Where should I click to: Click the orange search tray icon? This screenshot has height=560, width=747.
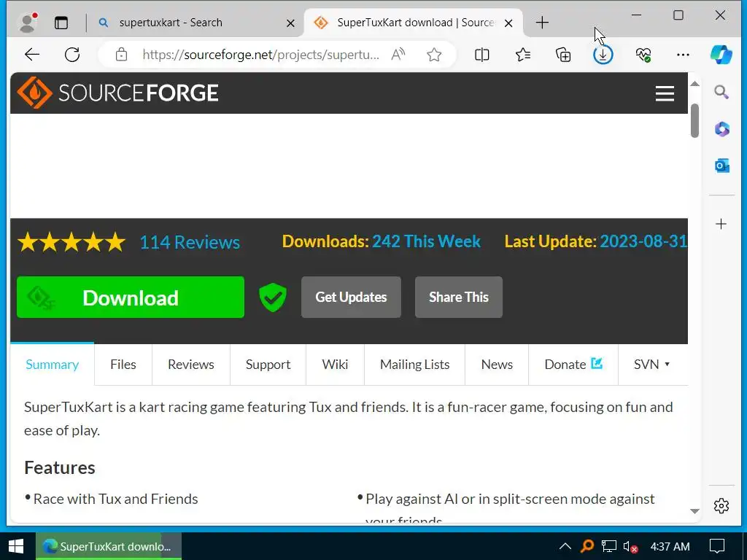[587, 546]
